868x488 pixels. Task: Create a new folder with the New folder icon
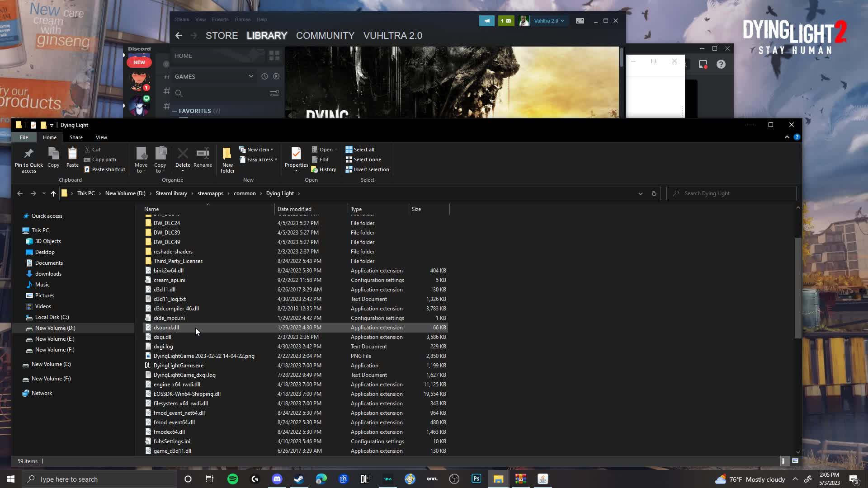tap(227, 159)
